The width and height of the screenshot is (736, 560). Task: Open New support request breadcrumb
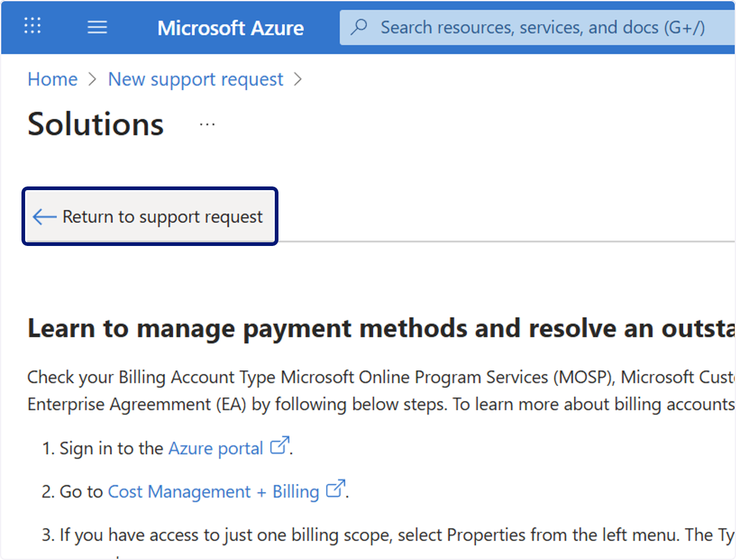tap(196, 79)
